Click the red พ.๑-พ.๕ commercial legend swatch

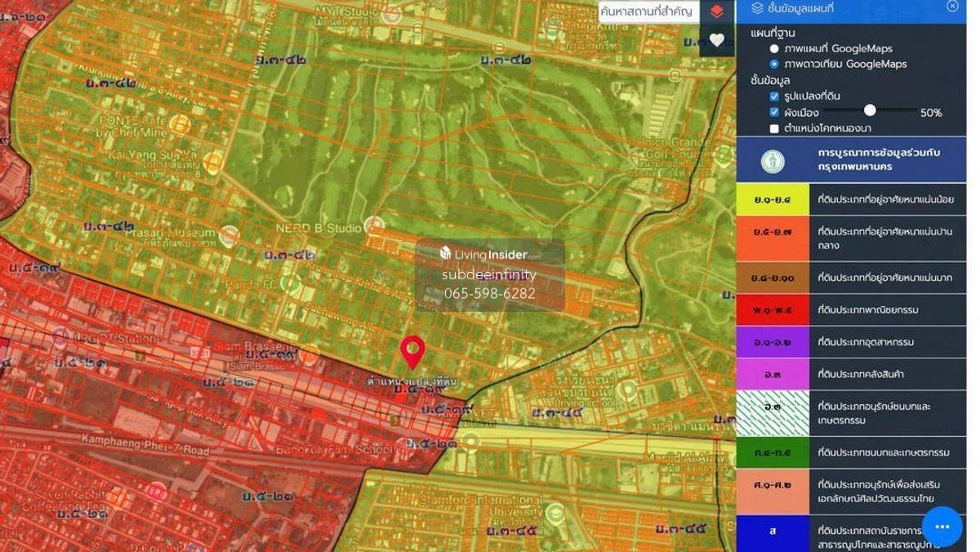[x=773, y=310]
